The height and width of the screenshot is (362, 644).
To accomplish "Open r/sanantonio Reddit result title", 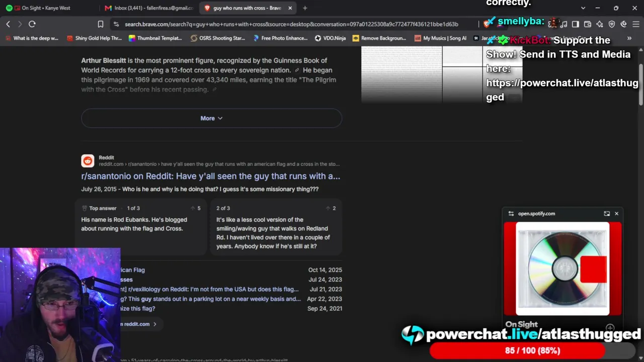I will click(211, 176).
